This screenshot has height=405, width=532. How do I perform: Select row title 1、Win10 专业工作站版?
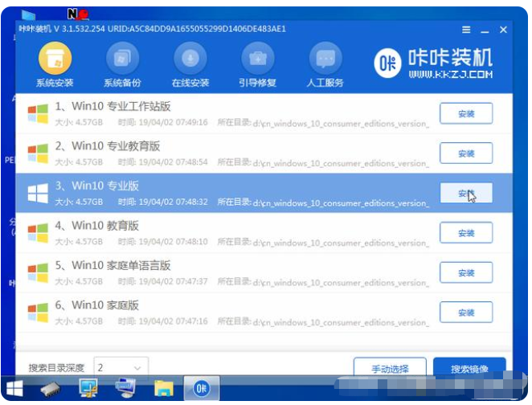(x=113, y=106)
